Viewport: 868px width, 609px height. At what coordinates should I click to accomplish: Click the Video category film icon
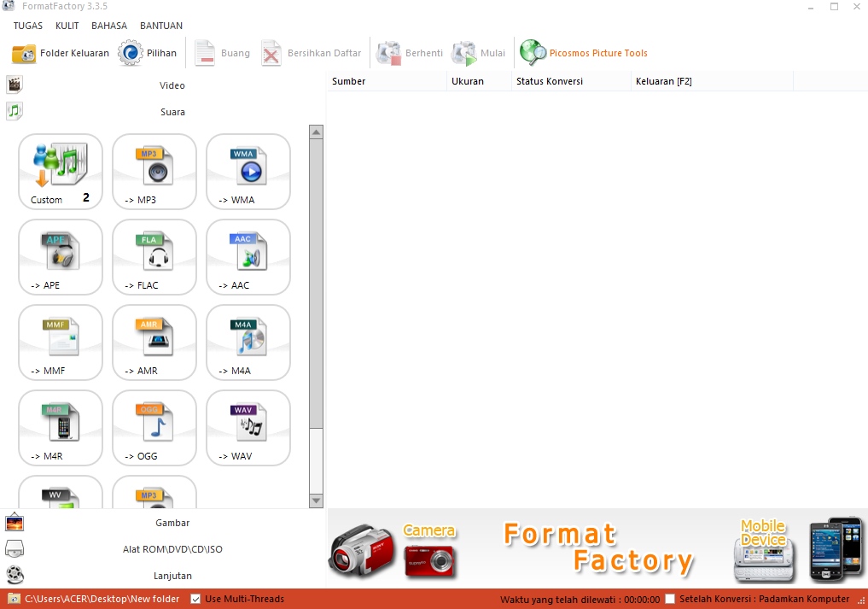15,85
